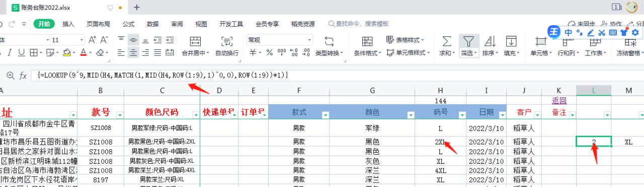Open the Filter (筛选) funnel tool

coord(468,41)
